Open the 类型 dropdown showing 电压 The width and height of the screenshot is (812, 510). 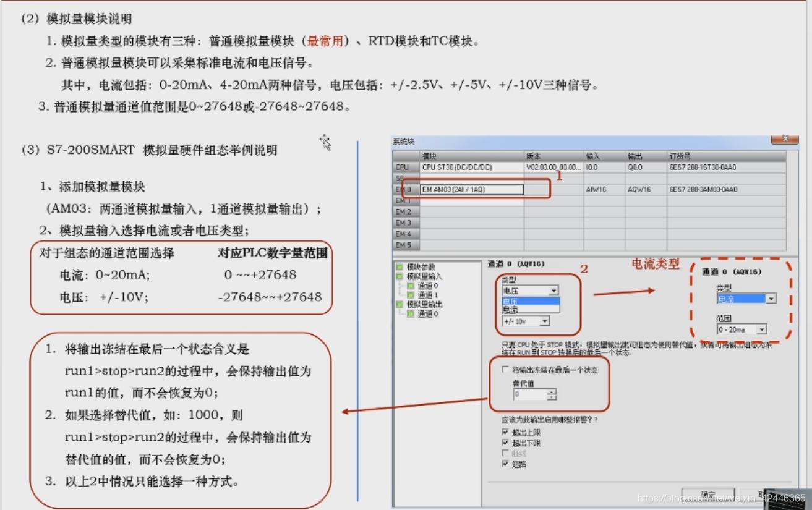[531, 291]
